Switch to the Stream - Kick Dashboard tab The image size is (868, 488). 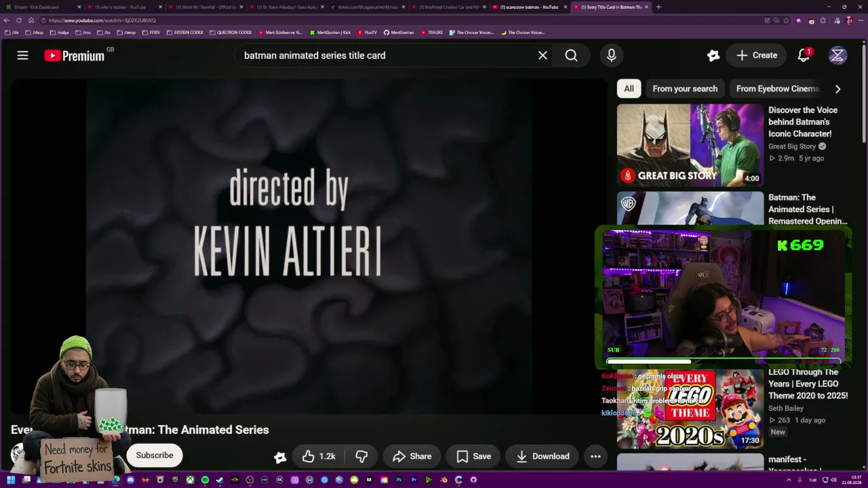[x=43, y=7]
